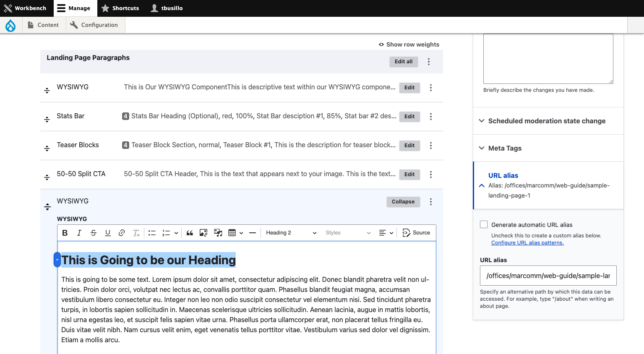644x354 pixels.
Task: Toggle bold formatting in the WYSIWYG editor
Action: 65,233
